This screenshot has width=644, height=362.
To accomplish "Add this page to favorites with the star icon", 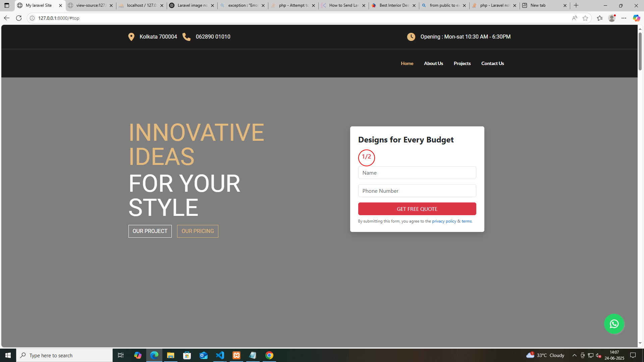I will 585,18.
